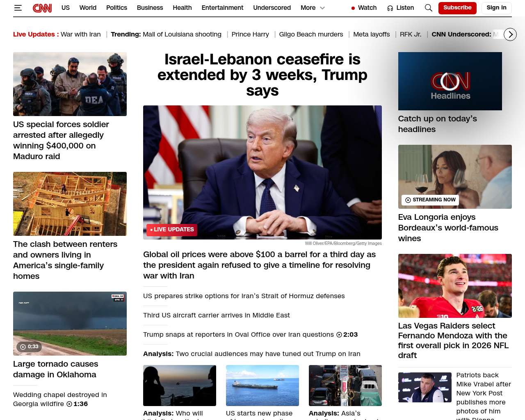Open the Eva Longoria wine photo

(455, 177)
